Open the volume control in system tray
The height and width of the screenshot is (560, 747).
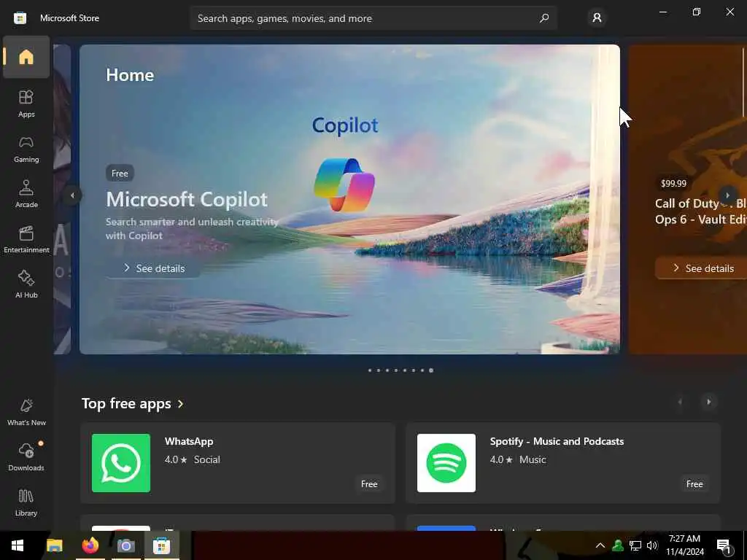pos(651,545)
